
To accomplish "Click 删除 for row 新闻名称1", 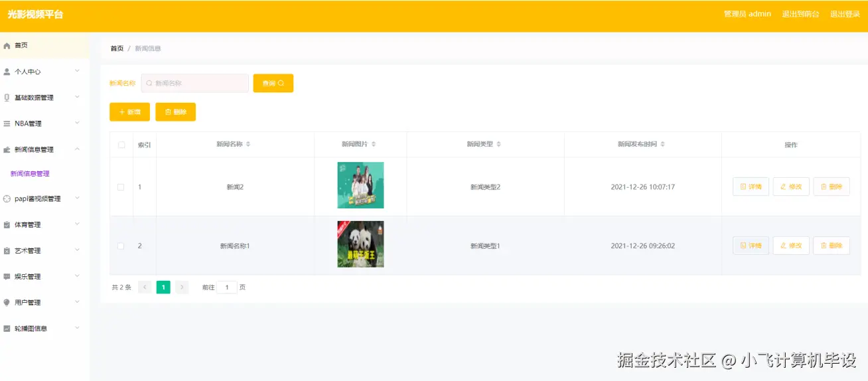I will (832, 246).
